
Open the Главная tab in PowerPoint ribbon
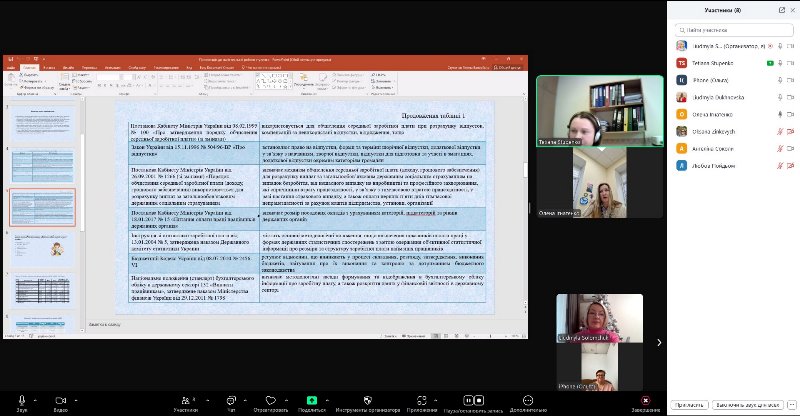click(30, 67)
